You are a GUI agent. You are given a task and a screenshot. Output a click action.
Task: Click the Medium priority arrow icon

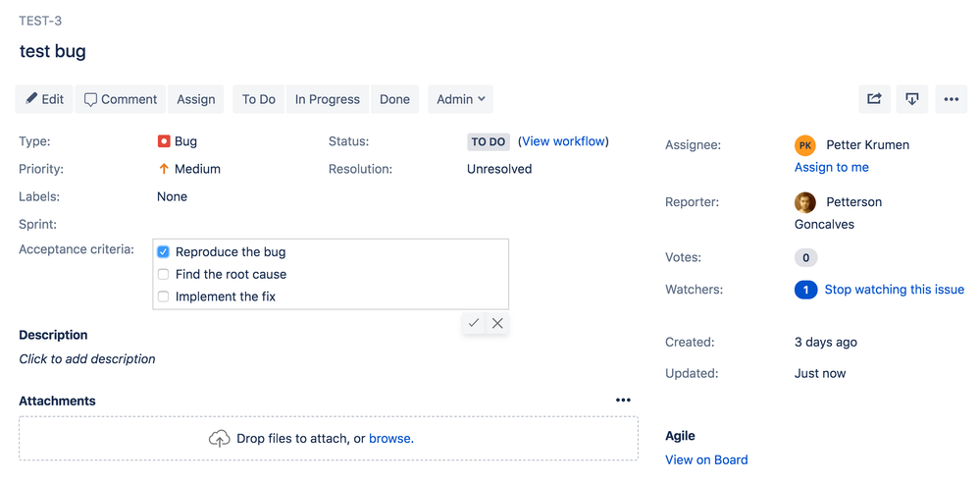pyautogui.click(x=164, y=169)
